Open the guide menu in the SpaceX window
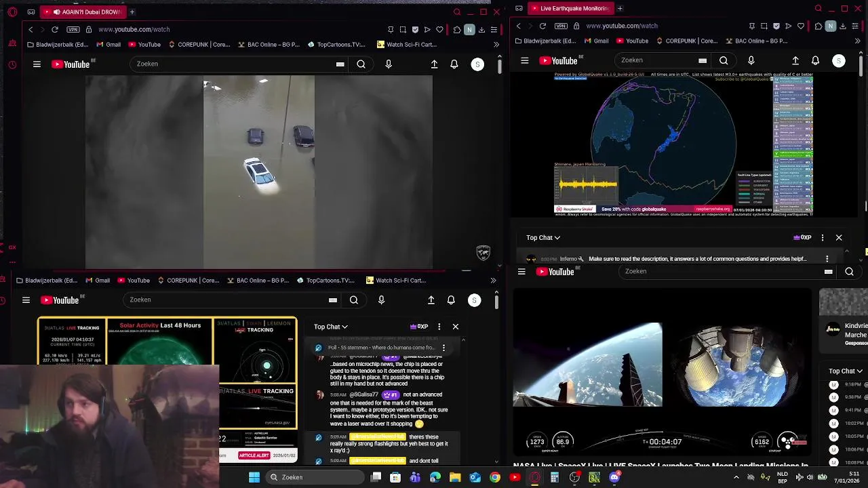 coord(521,272)
